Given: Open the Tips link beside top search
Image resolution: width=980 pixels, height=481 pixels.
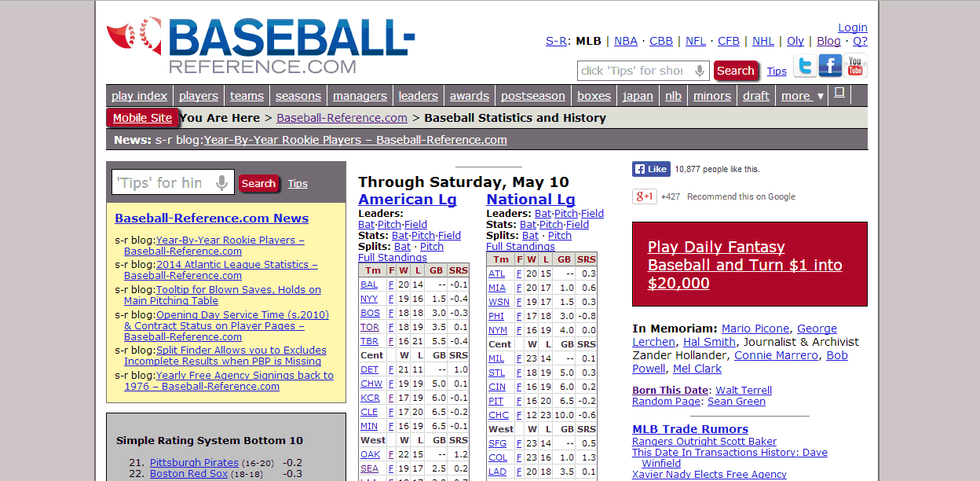Looking at the screenshot, I should coord(777,72).
